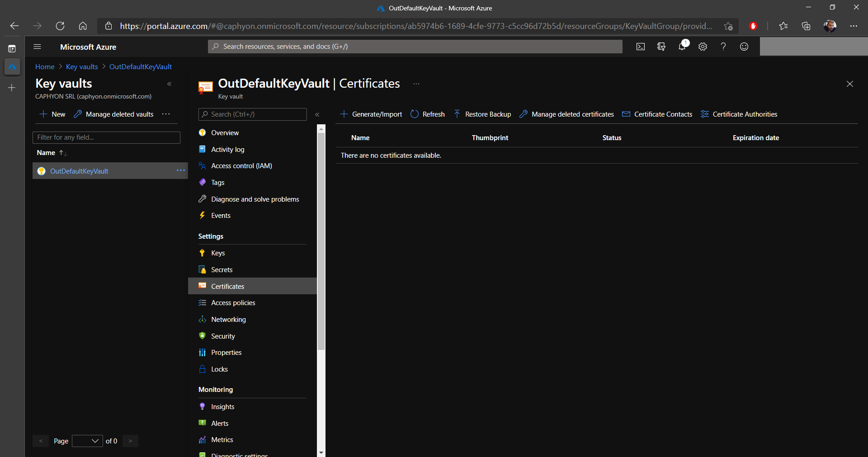This screenshot has height=457, width=868.
Task: Open more options next to Certificates title
Action: tap(416, 84)
